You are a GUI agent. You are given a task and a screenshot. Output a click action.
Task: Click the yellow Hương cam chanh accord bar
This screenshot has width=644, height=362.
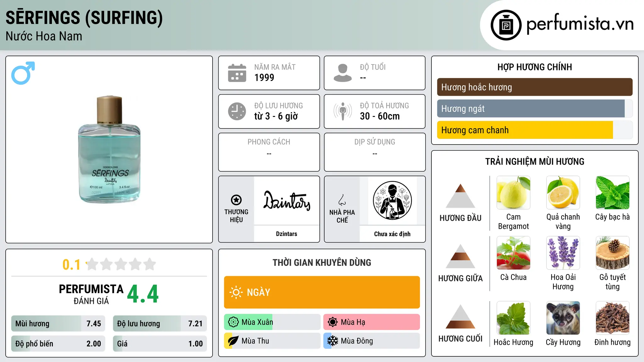pos(535,130)
